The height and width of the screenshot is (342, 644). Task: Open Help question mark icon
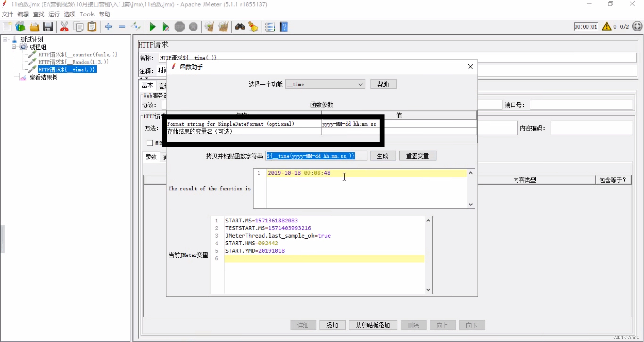[284, 27]
